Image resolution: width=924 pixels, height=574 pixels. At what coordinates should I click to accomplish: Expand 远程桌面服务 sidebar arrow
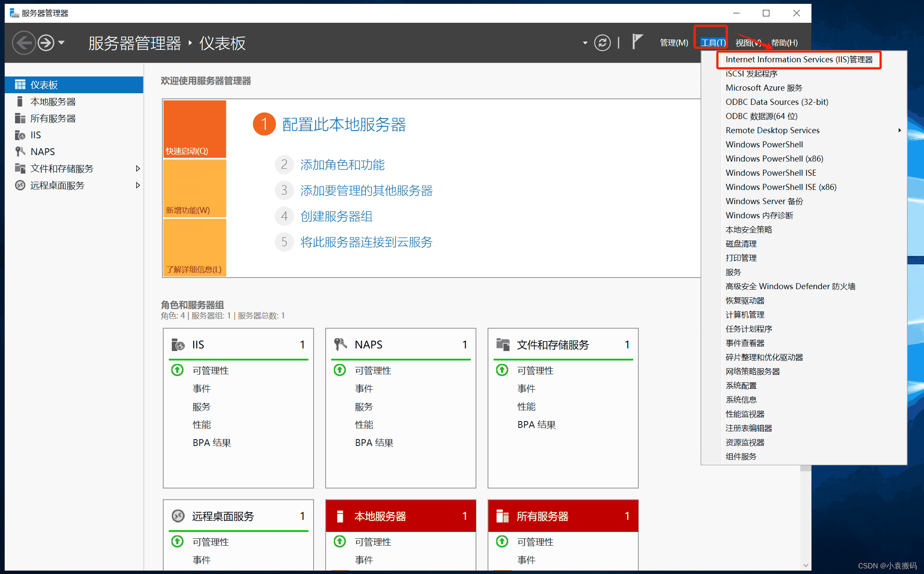pos(138,185)
